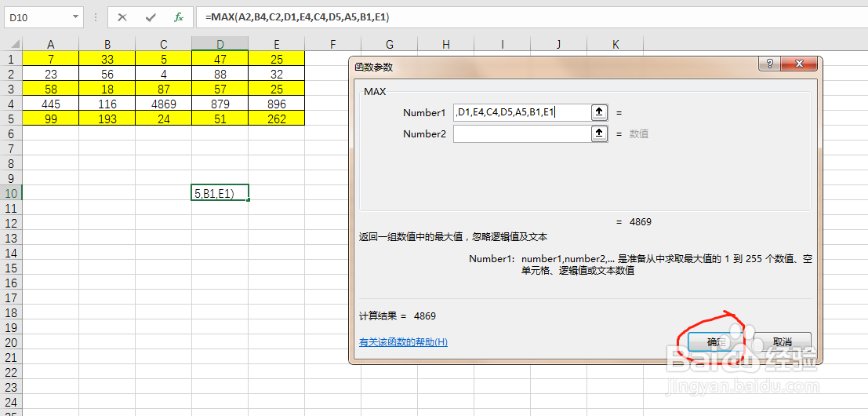Click the 确定 button

point(716,341)
